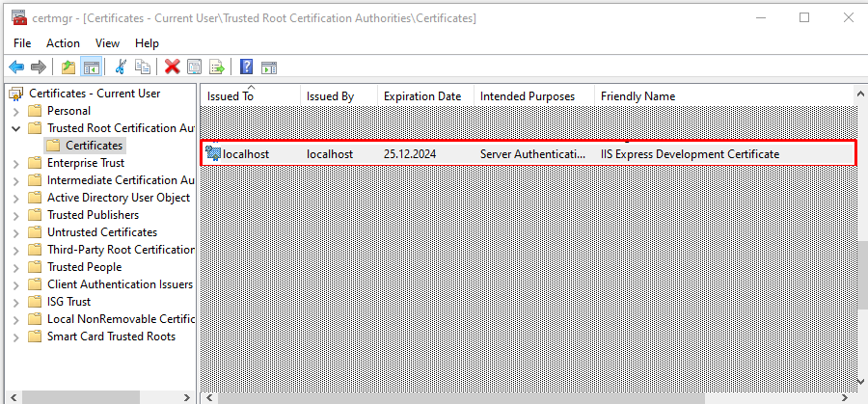The image size is (868, 404).
Task: Click the Export List toolbar icon
Action: click(217, 67)
